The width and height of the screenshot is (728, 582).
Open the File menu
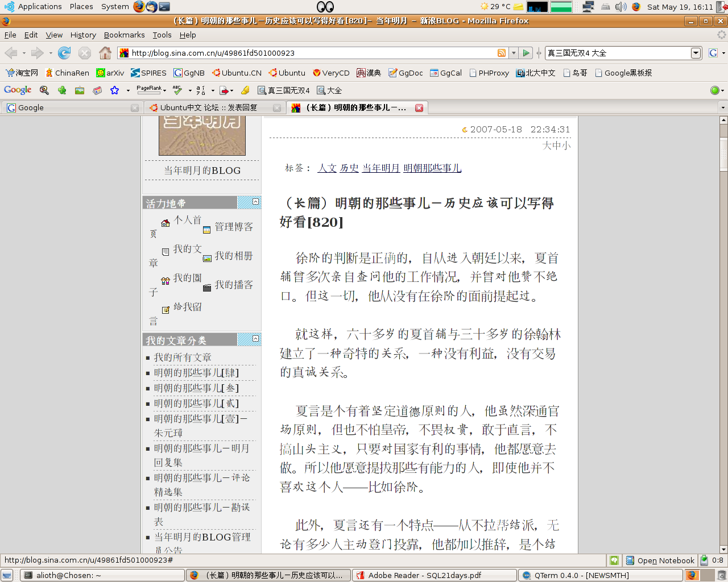[x=10, y=35]
